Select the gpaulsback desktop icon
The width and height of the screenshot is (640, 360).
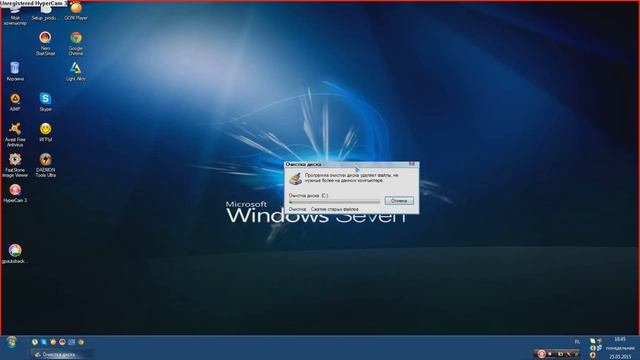(x=15, y=253)
